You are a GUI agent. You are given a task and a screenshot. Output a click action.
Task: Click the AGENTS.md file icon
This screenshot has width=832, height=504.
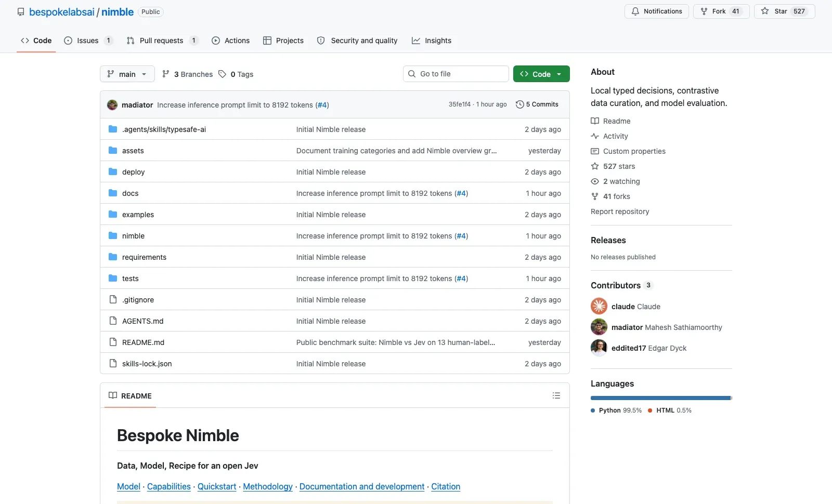pyautogui.click(x=113, y=321)
